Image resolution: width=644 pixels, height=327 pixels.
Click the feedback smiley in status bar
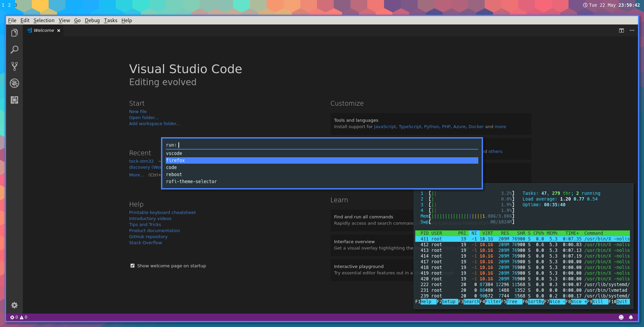pos(621,317)
